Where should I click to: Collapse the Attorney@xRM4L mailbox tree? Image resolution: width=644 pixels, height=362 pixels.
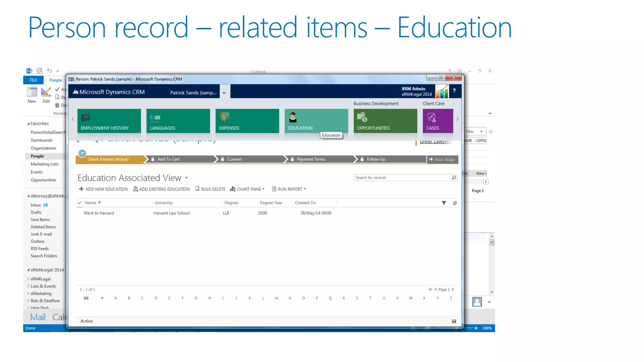coord(28,196)
